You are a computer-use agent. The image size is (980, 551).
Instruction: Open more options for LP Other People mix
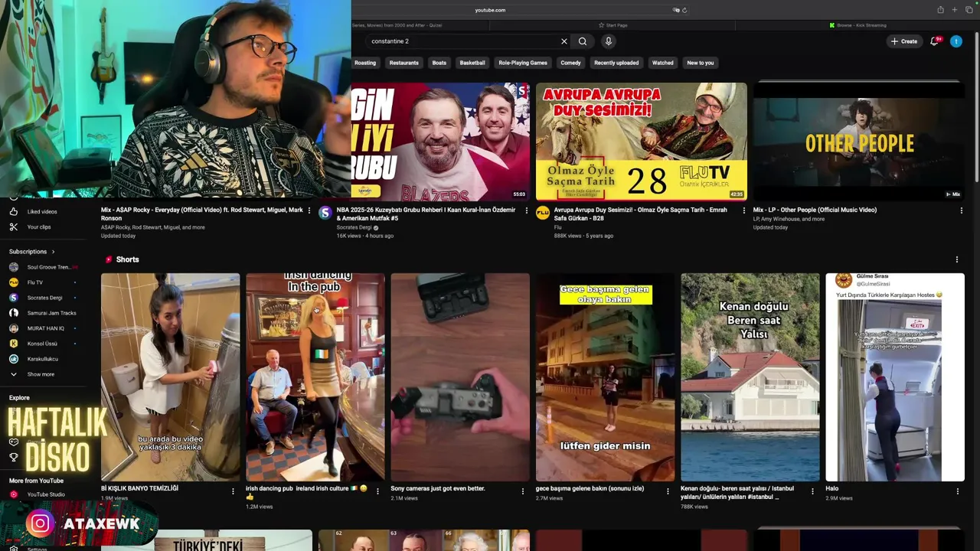click(961, 210)
